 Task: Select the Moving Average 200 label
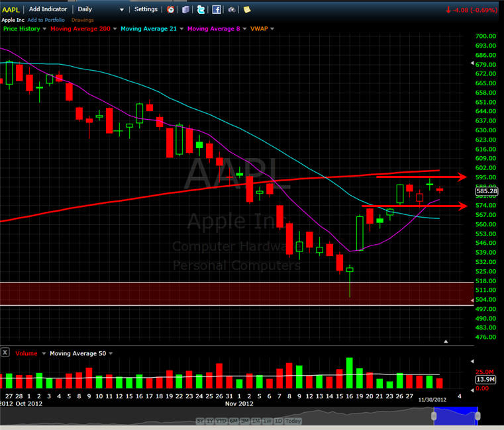pos(80,28)
